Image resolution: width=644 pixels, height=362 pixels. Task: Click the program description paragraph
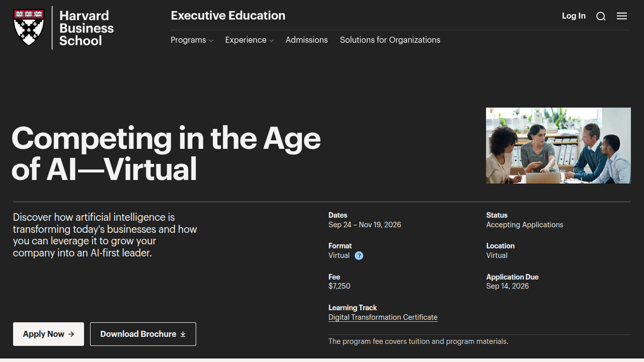point(105,235)
